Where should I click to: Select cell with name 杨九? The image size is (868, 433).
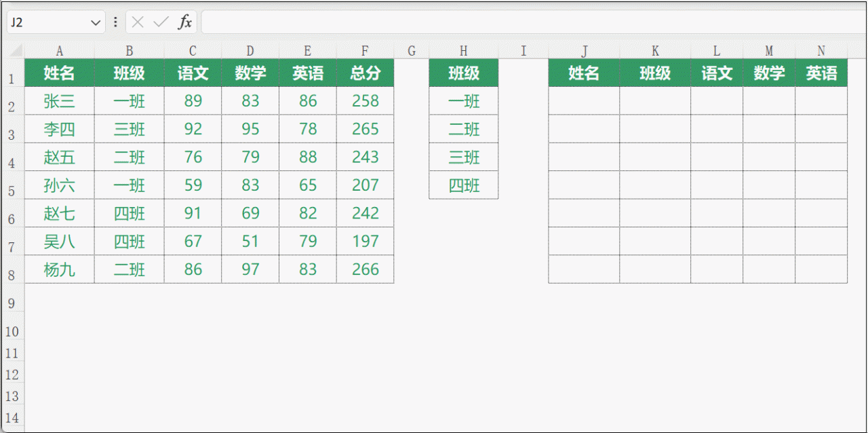60,269
